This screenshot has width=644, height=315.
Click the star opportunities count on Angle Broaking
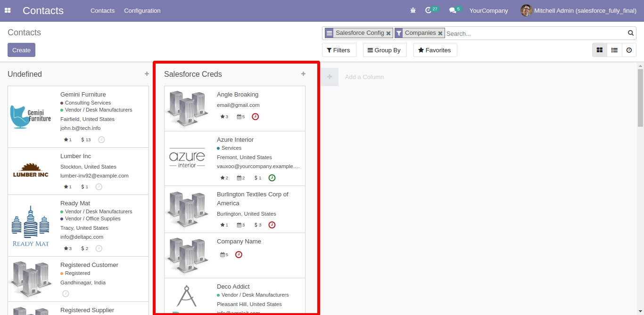[224, 117]
